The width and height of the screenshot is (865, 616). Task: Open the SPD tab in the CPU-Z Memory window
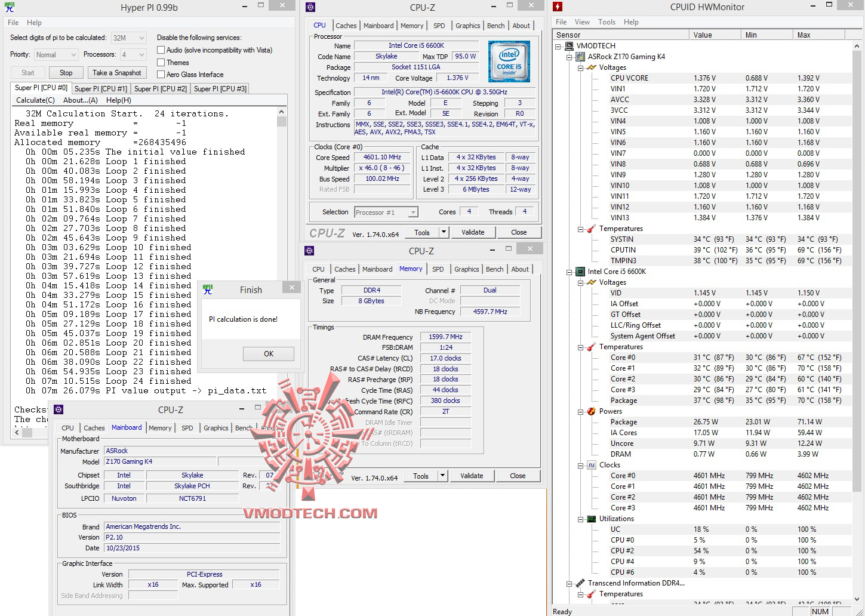[438, 269]
